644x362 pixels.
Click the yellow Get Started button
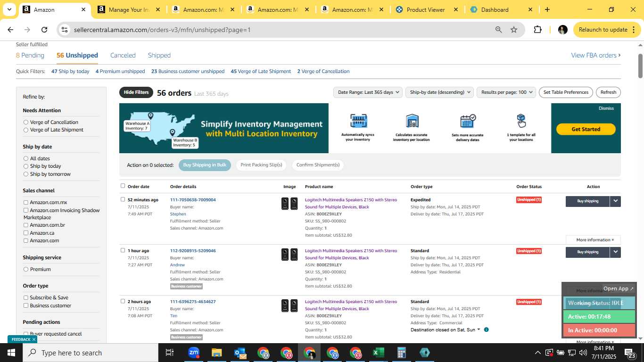click(x=586, y=129)
